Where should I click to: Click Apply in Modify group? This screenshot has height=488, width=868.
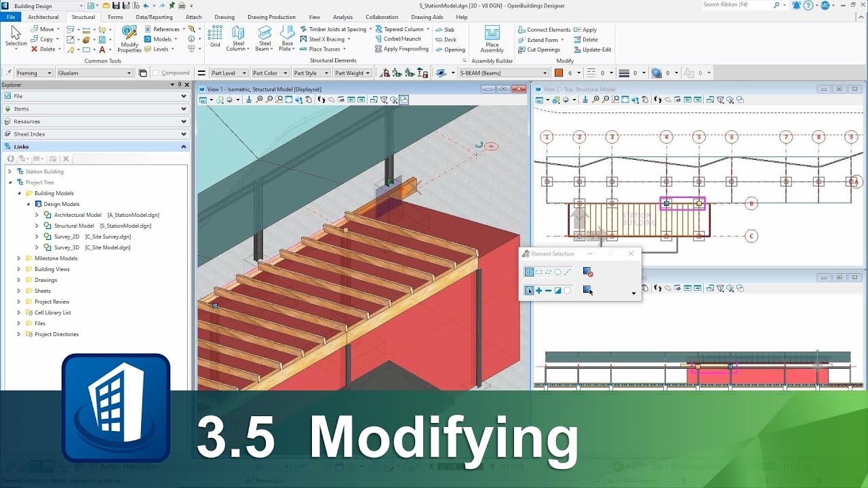[x=585, y=30]
